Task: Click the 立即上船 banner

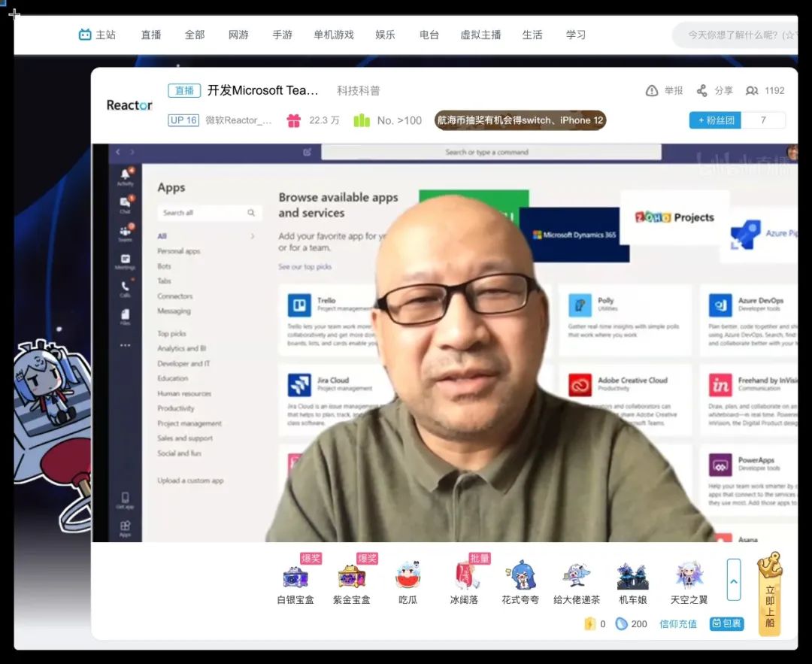Action: click(x=770, y=594)
